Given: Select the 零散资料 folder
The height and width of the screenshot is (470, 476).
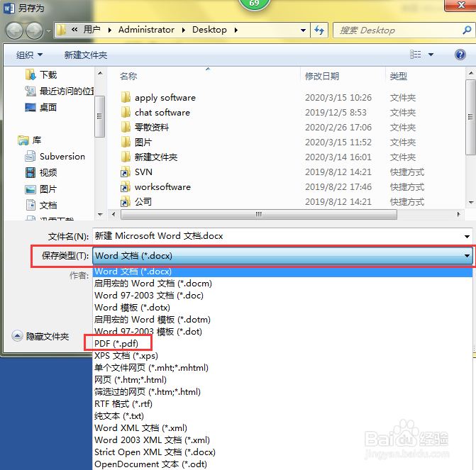Looking at the screenshot, I should pyautogui.click(x=145, y=128).
